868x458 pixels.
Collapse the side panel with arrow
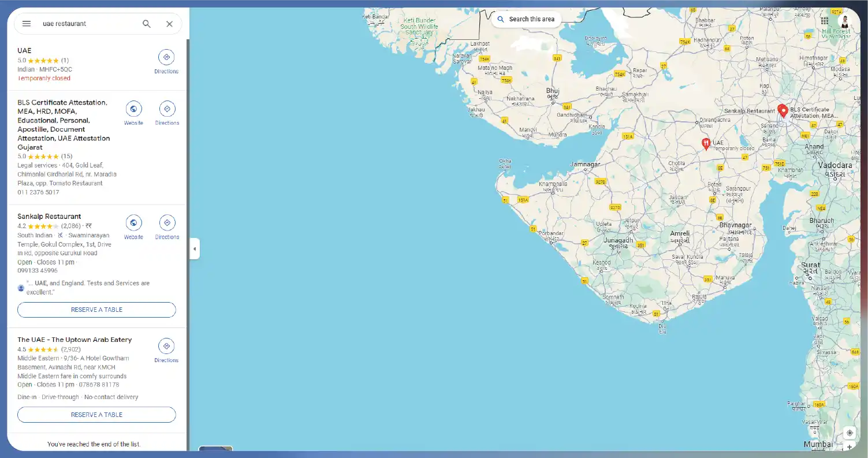click(195, 249)
